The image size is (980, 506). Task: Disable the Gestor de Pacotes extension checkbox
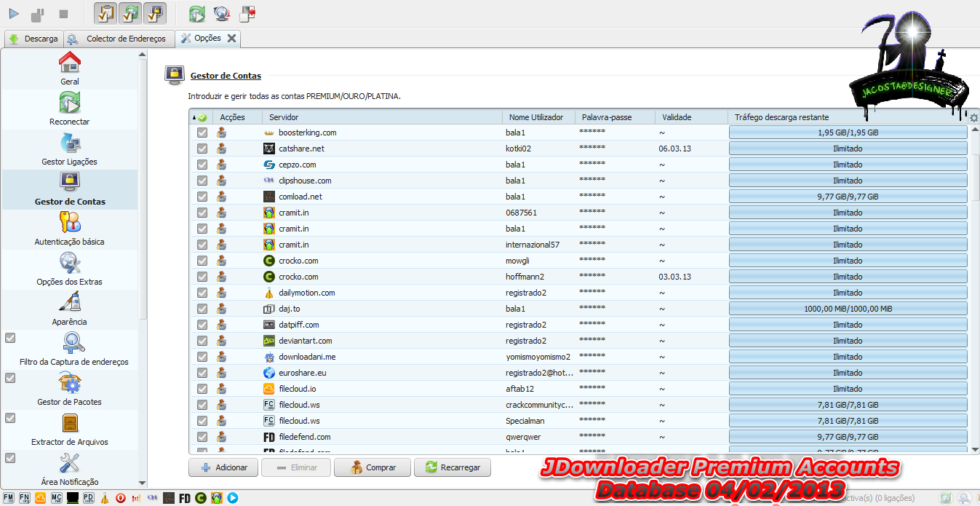tap(10, 378)
